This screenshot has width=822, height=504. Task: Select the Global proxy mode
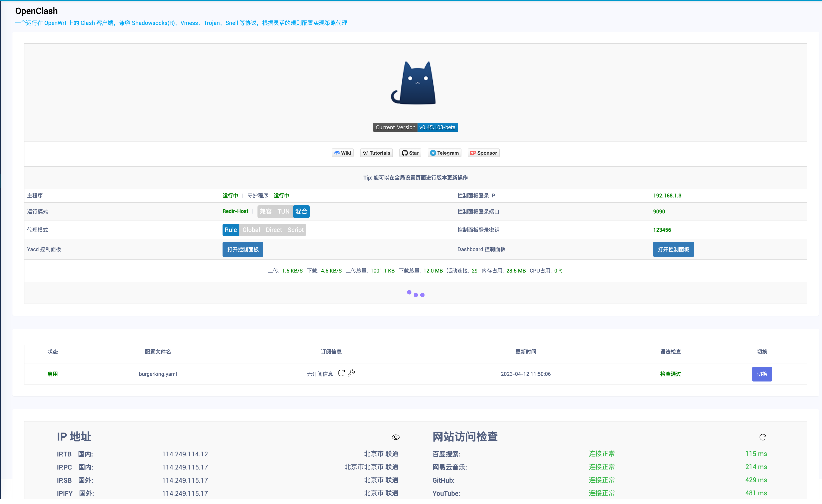251,230
